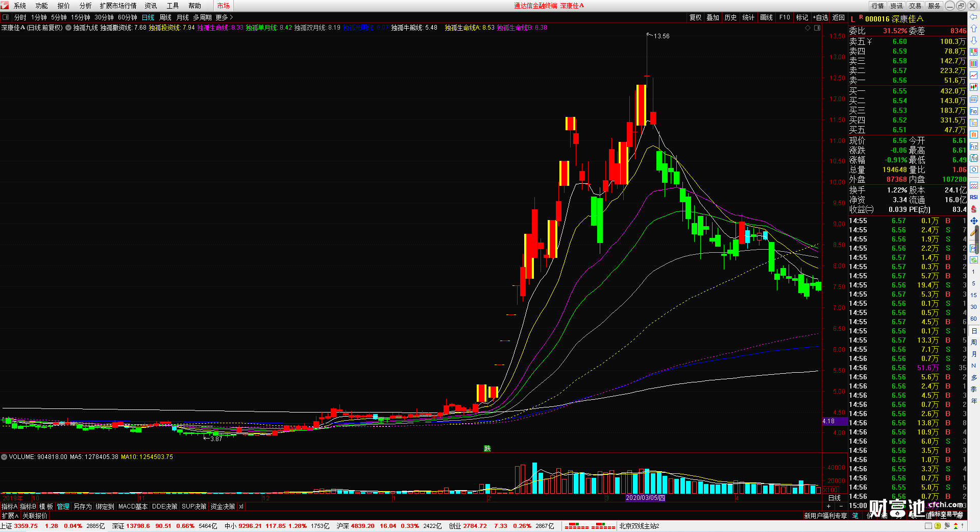Click the minus zoom button under 日线
The width and height of the screenshot is (980, 532).
click(841, 506)
